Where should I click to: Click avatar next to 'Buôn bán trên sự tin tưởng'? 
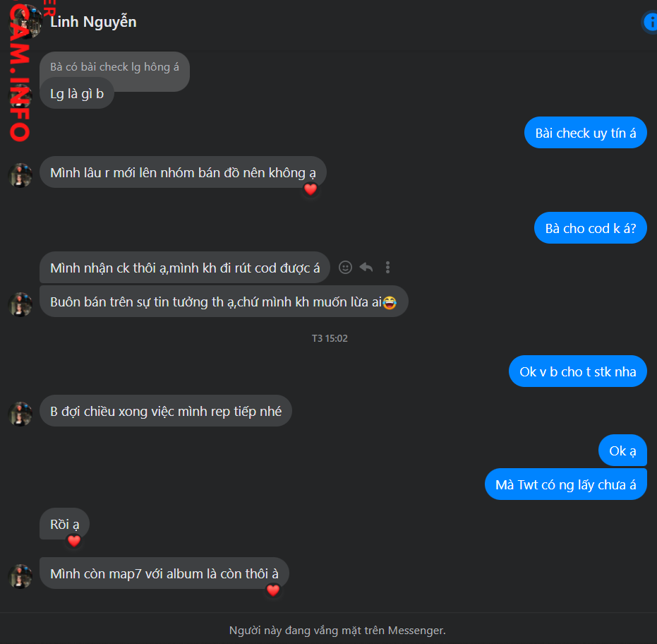coord(20,304)
